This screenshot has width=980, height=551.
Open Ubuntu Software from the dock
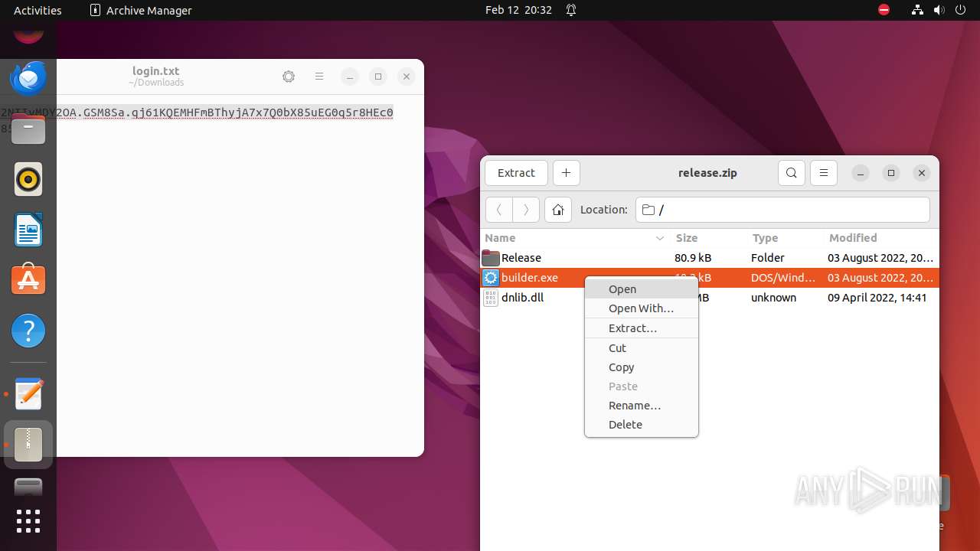coord(28,280)
